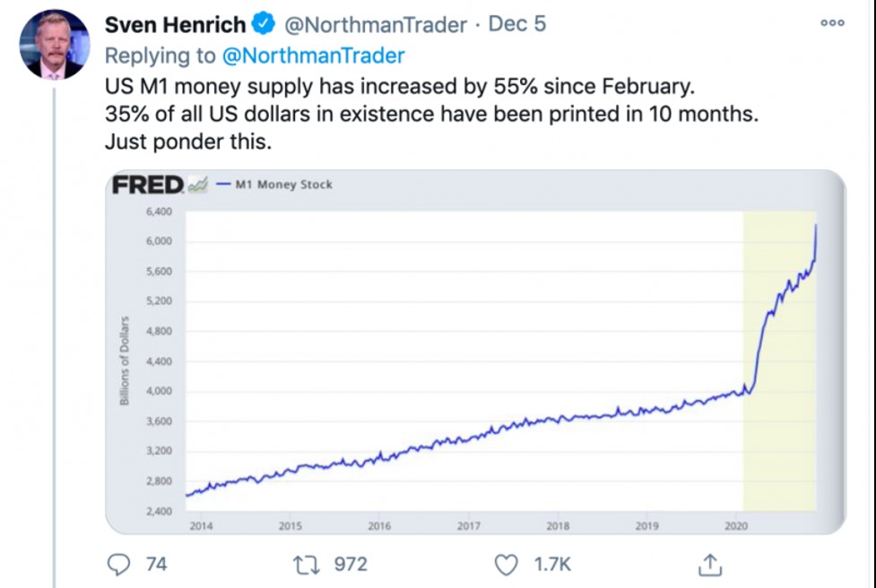Open the share upload icon
This screenshot has width=876, height=588.
[x=709, y=564]
